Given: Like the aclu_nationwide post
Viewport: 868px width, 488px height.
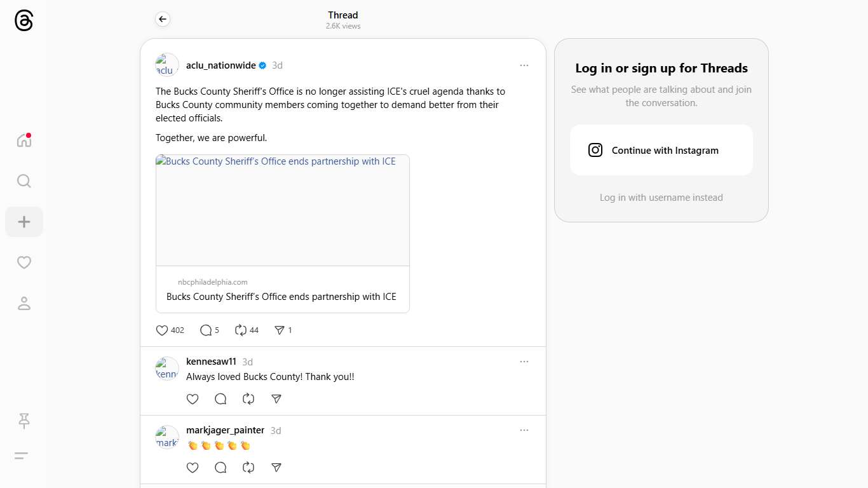Looking at the screenshot, I should coord(162,330).
